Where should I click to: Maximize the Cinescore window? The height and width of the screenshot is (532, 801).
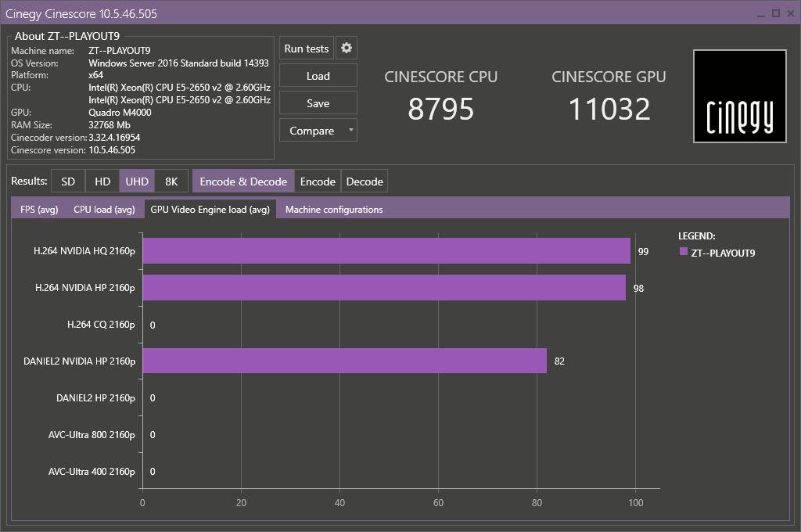coord(776,14)
